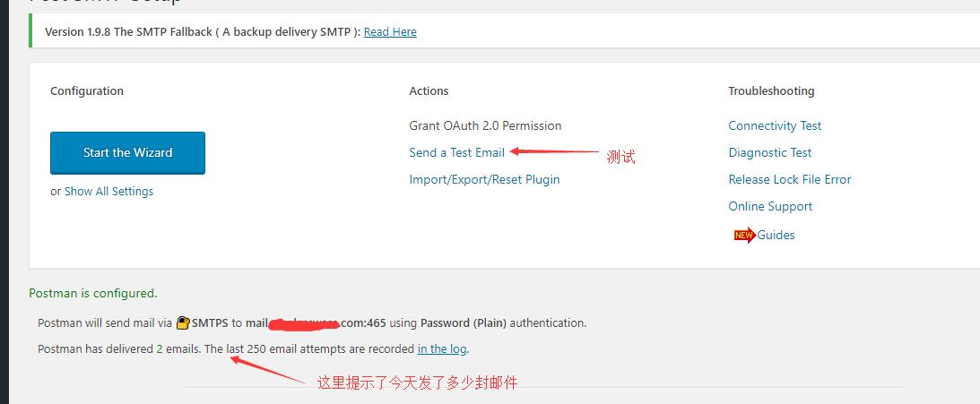The height and width of the screenshot is (404, 980).
Task: Click the red arrow pointing at Send a Test Email
Action: (x=554, y=152)
